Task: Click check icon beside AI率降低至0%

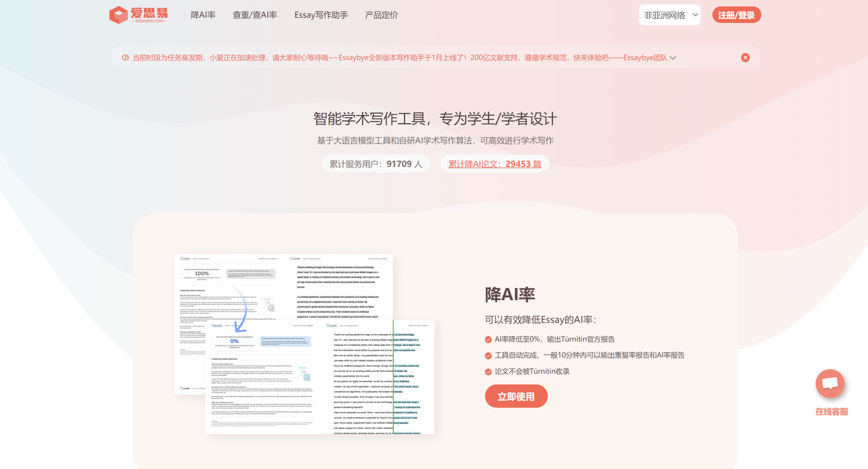Action: click(x=488, y=339)
